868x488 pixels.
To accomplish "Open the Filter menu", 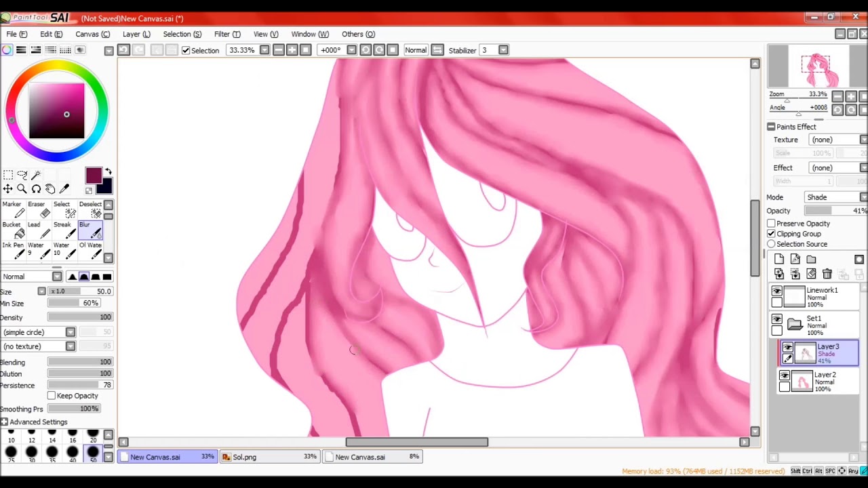I will click(x=227, y=34).
